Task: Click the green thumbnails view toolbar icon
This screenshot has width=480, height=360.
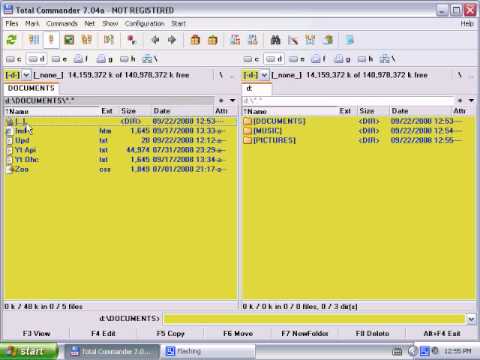Action: tap(69, 40)
